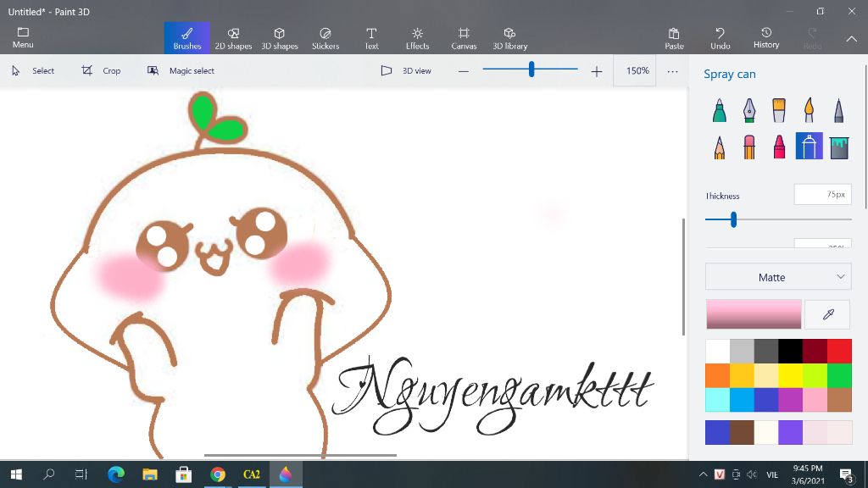Select the Pixel pen brush
The height and width of the screenshot is (488, 868).
[838, 110]
